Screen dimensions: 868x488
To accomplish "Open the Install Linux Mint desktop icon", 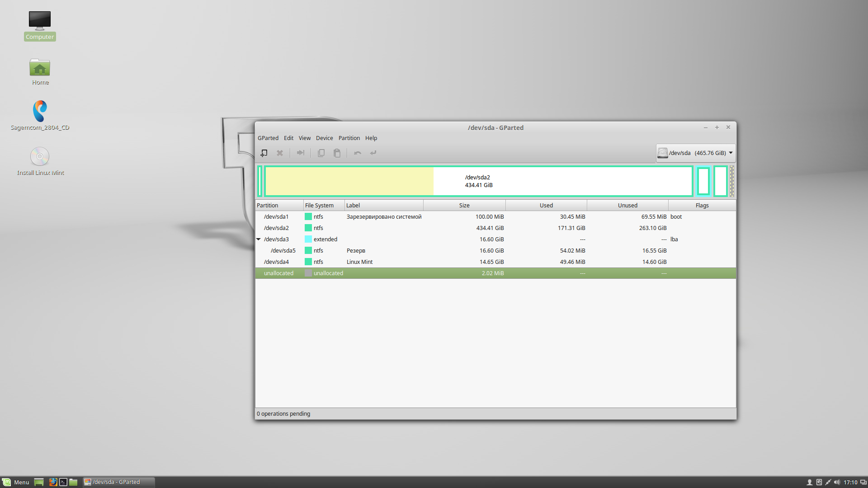I will 40,161.
